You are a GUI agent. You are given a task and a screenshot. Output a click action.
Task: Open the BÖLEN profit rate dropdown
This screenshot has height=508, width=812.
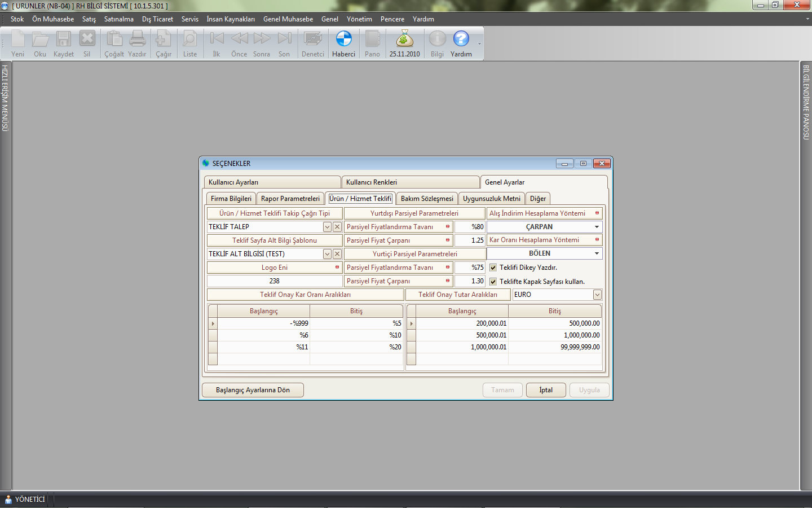pyautogui.click(x=597, y=253)
